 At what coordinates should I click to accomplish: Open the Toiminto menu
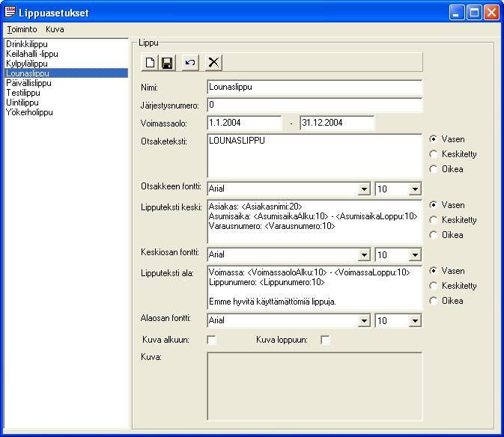pos(22,29)
